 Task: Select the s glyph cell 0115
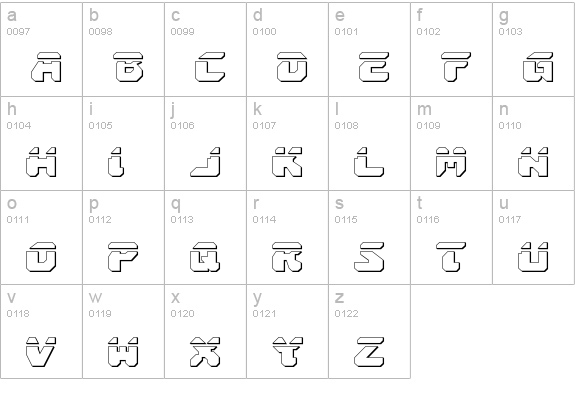click(x=369, y=237)
